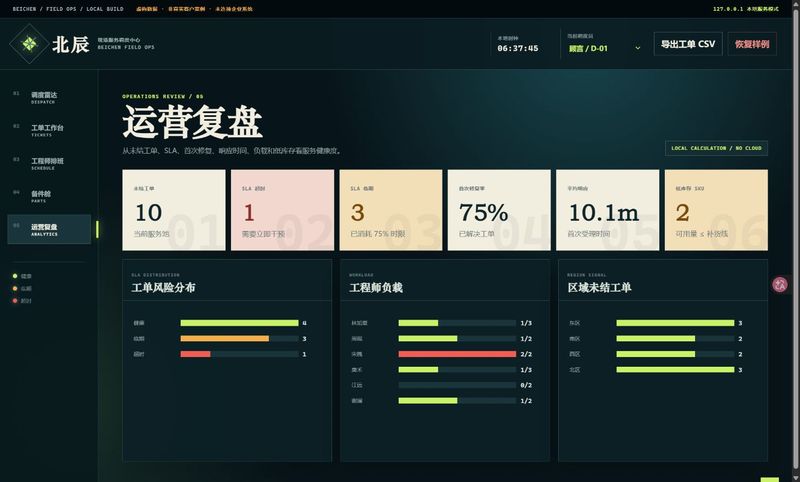Viewport: 800px width, 482px height.
Task: Click the Local Calculation / No Cloud badge
Action: pyautogui.click(x=716, y=148)
